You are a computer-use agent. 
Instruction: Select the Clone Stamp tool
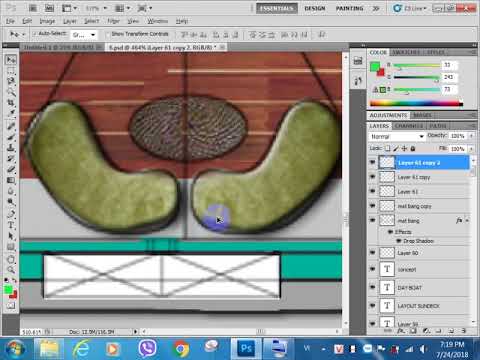click(11, 148)
